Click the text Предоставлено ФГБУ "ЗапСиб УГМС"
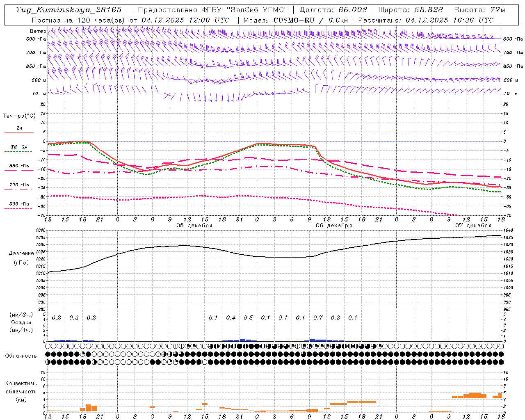This screenshot has width=525, height=420. (213, 10)
